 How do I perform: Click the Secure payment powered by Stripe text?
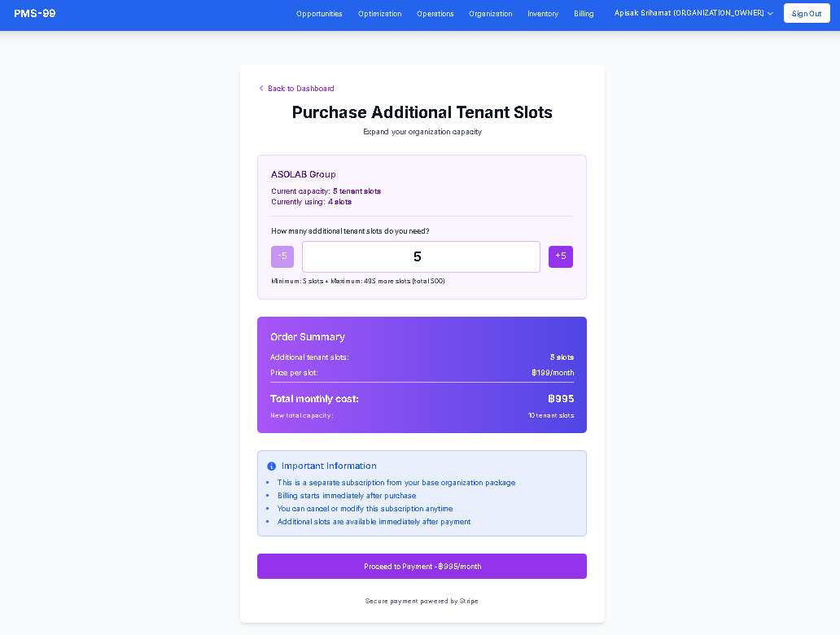tap(422, 601)
